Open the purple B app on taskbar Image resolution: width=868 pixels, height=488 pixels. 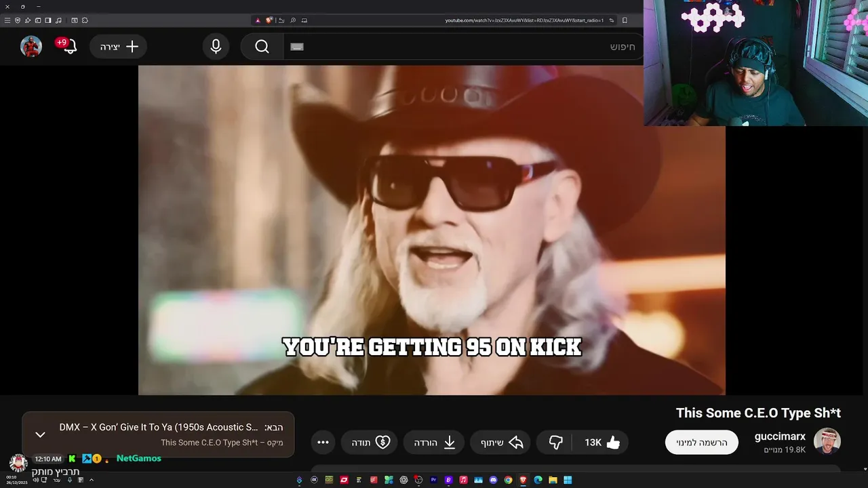pyautogui.click(x=448, y=480)
